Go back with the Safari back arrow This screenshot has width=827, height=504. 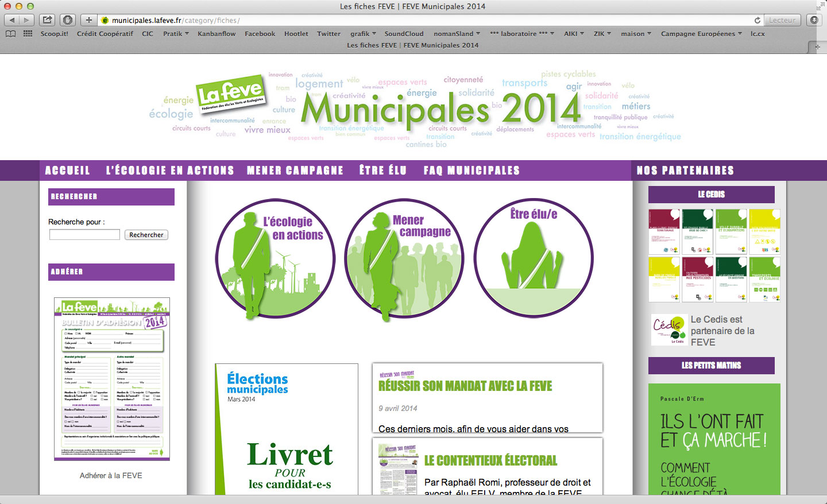(12, 20)
